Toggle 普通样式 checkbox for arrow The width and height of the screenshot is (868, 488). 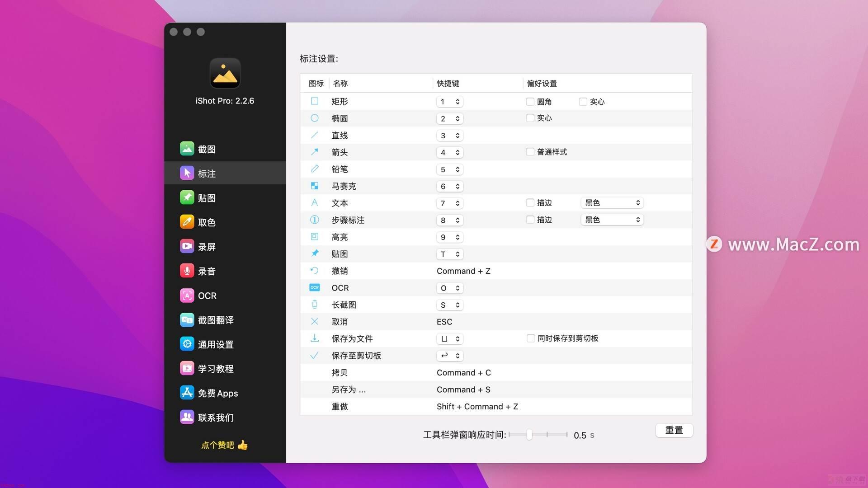pos(530,152)
